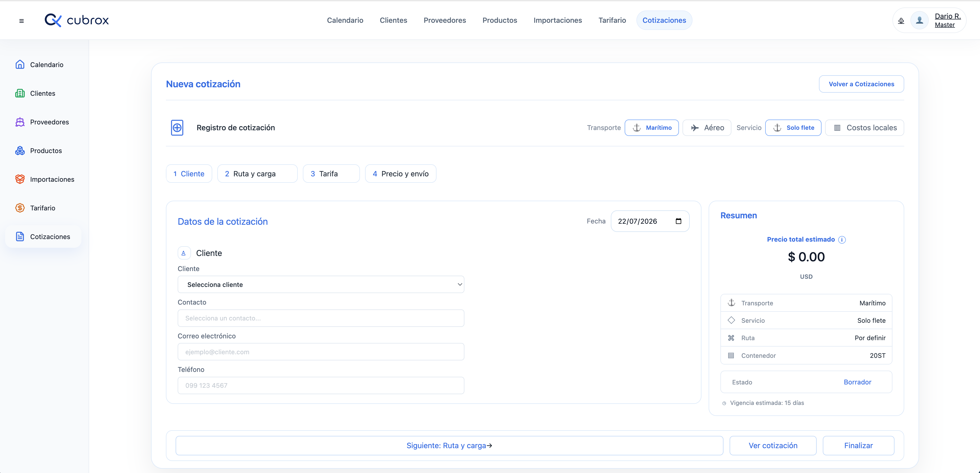Open Cotizaciones label in left sidebar
This screenshot has height=473, width=980.
click(x=50, y=236)
